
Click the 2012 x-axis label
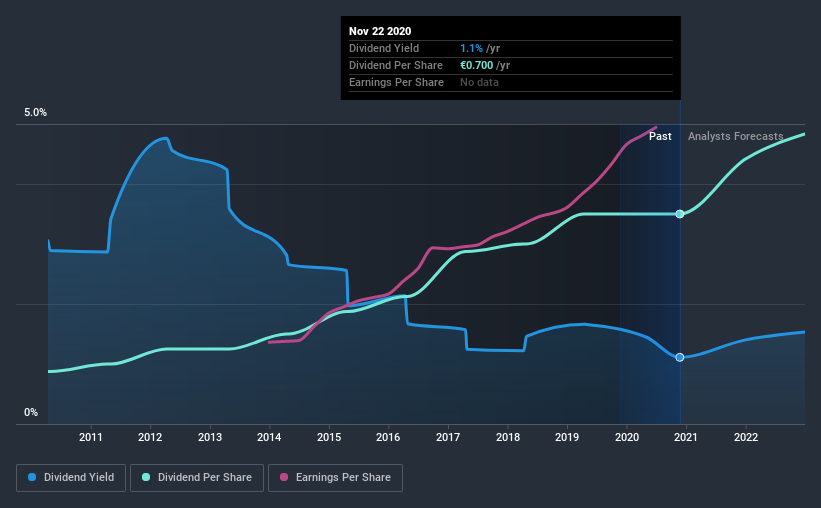point(150,437)
